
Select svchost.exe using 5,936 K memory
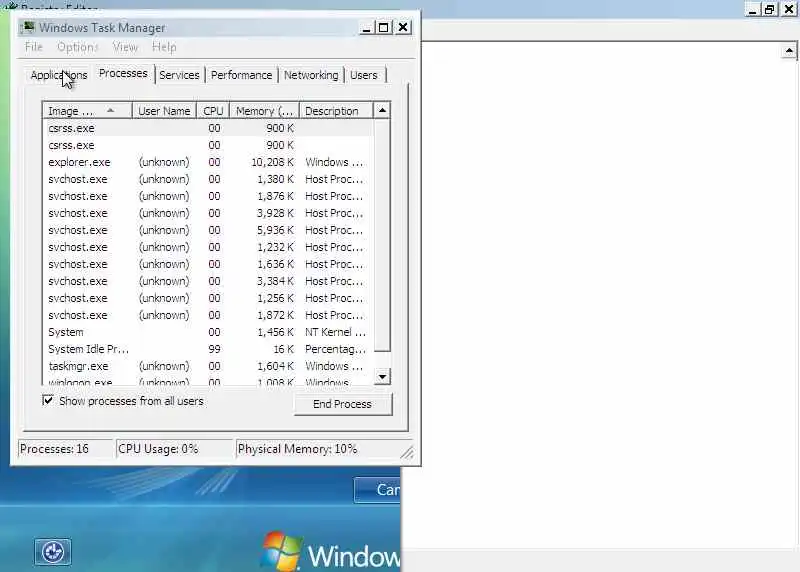[208, 230]
